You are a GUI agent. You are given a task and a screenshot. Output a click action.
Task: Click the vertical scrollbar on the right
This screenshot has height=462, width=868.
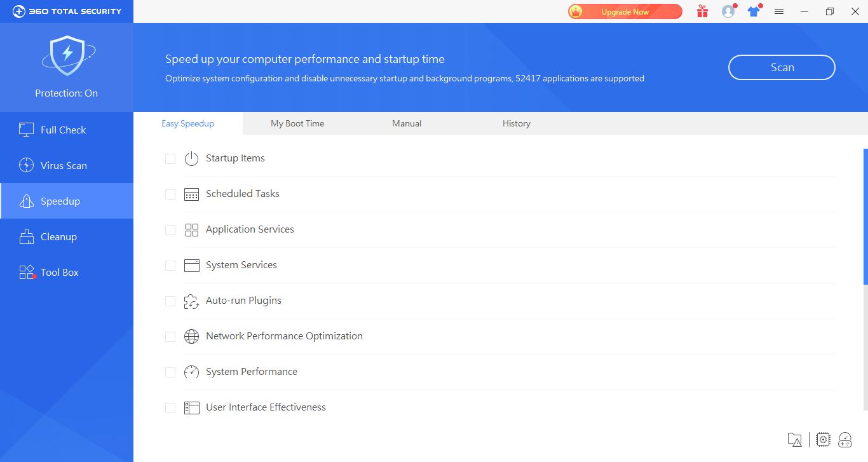[x=865, y=216]
